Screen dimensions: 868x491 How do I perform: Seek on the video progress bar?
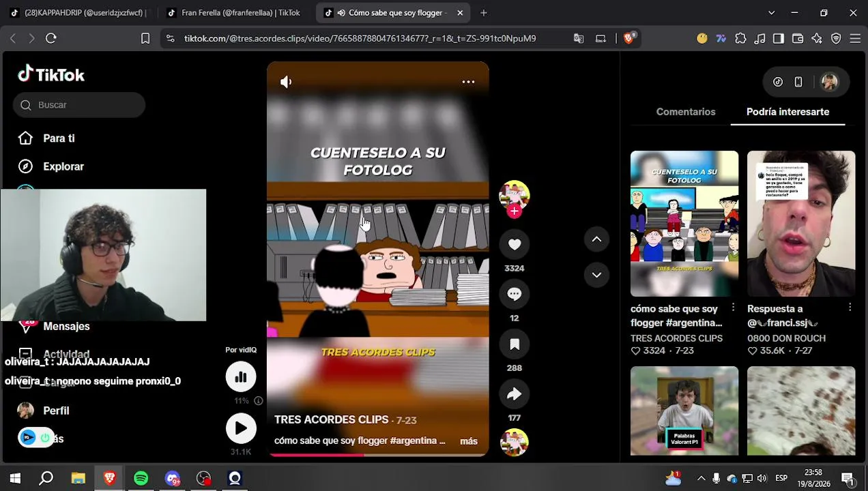pyautogui.click(x=377, y=454)
